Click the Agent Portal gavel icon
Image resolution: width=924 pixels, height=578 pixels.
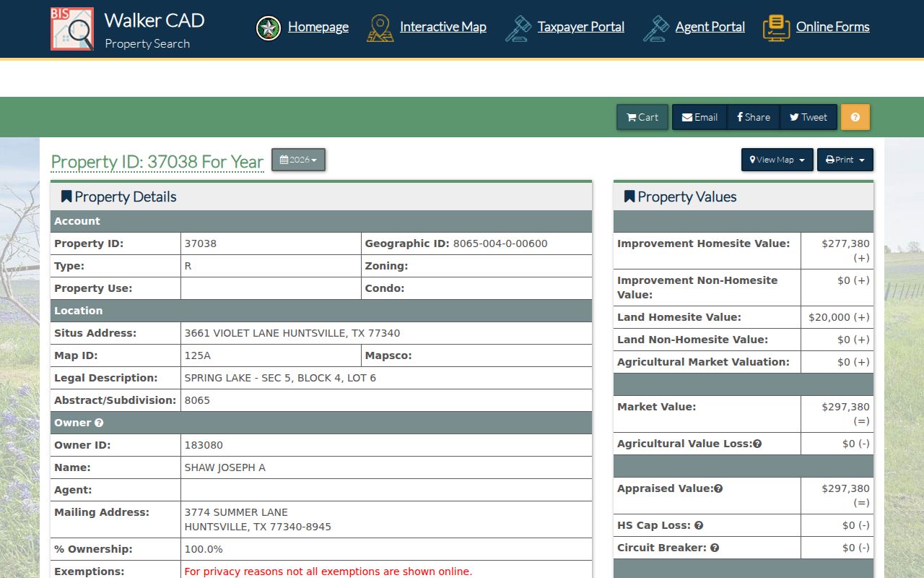click(x=656, y=29)
